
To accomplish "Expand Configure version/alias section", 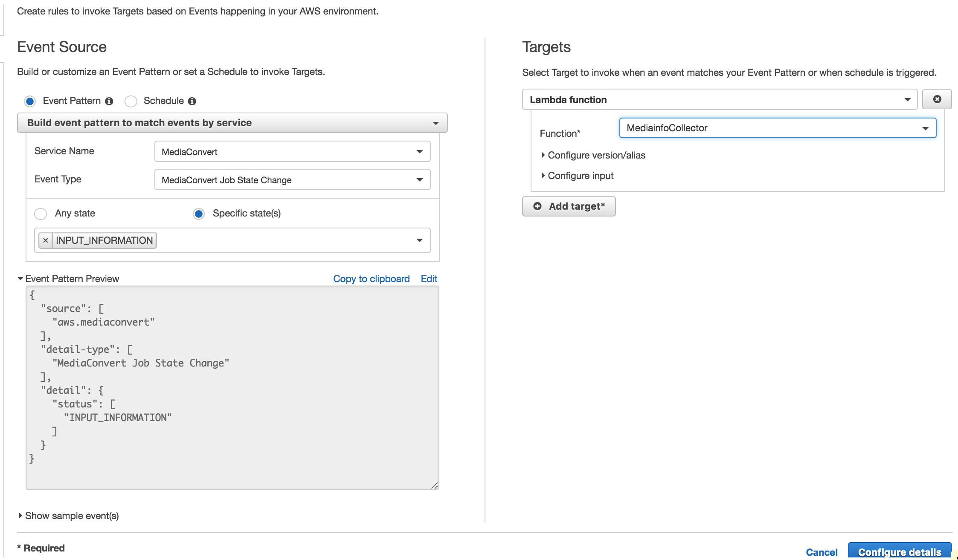I will click(593, 155).
